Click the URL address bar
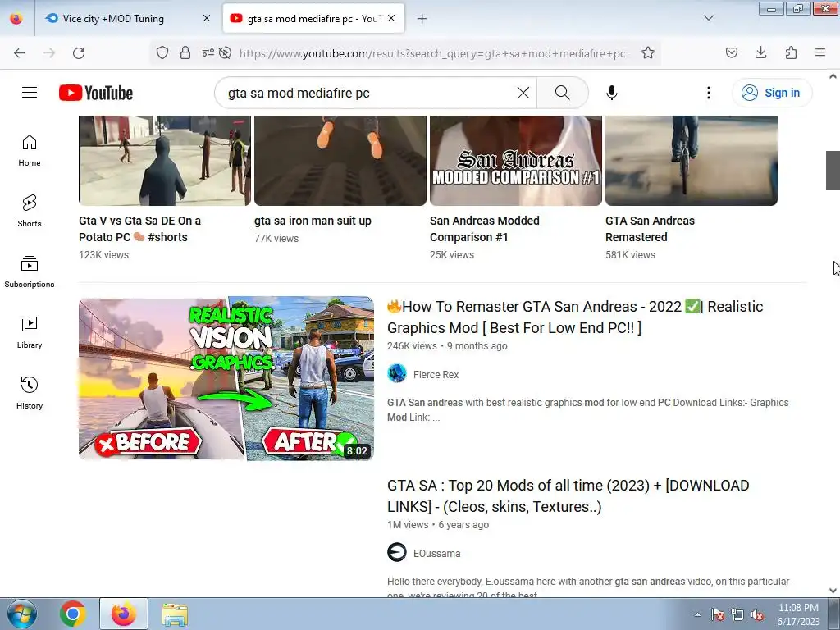The height and width of the screenshot is (630, 840). click(431, 53)
